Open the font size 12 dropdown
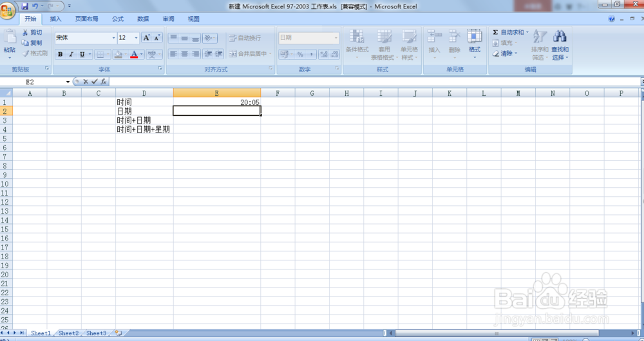Screen dimensions: 644x341 137,38
